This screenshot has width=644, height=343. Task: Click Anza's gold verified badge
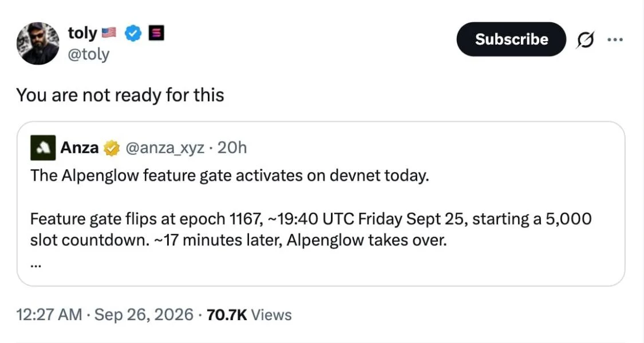tap(111, 148)
